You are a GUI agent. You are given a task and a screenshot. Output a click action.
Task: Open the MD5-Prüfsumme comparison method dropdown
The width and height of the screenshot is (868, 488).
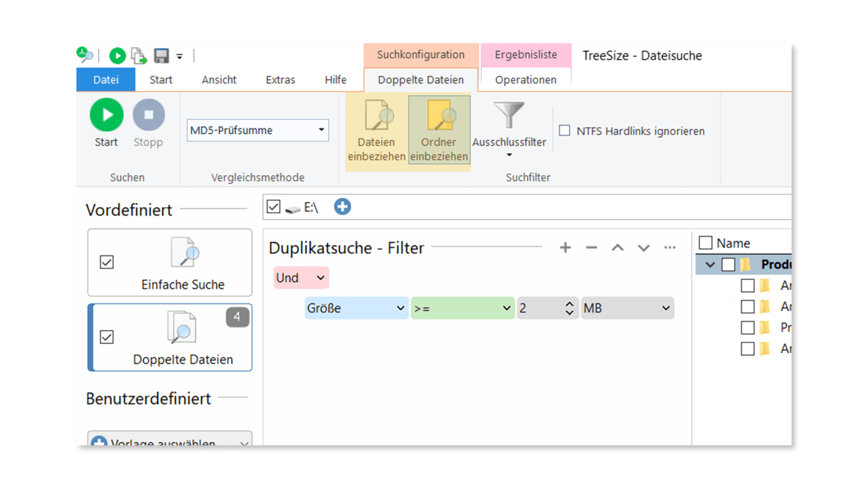pyautogui.click(x=258, y=130)
